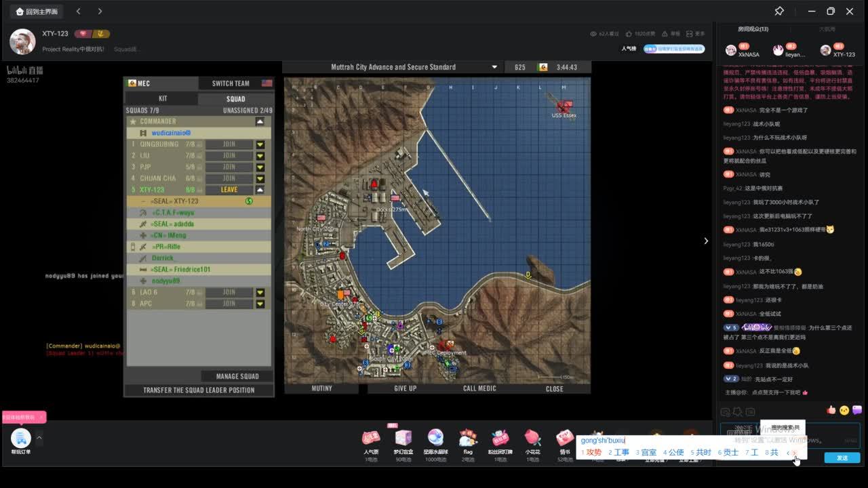The height and width of the screenshot is (488, 868).
Task: Pin the window with the pin icon
Action: (779, 12)
